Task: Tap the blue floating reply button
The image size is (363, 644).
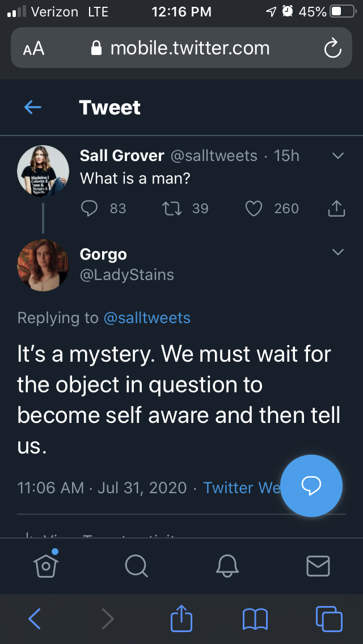Action: point(311,485)
